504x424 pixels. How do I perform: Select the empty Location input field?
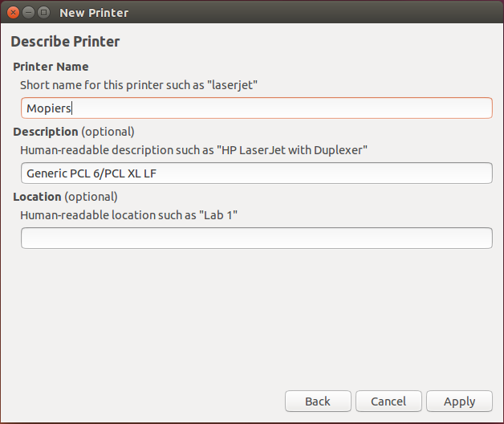tap(257, 238)
